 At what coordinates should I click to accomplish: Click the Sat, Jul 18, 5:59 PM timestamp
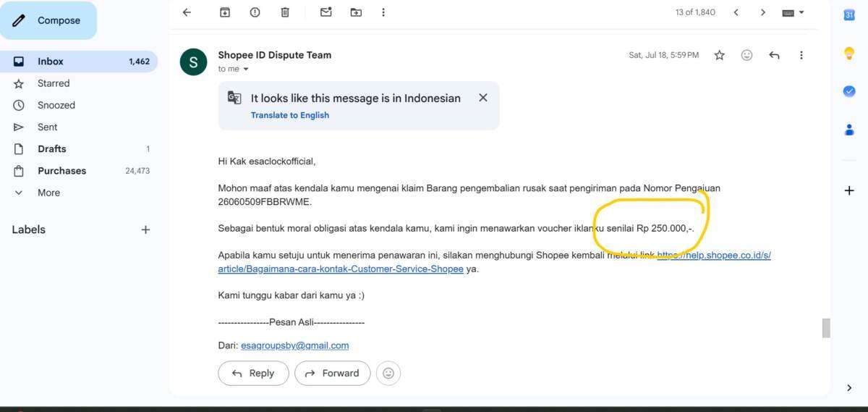pos(664,55)
